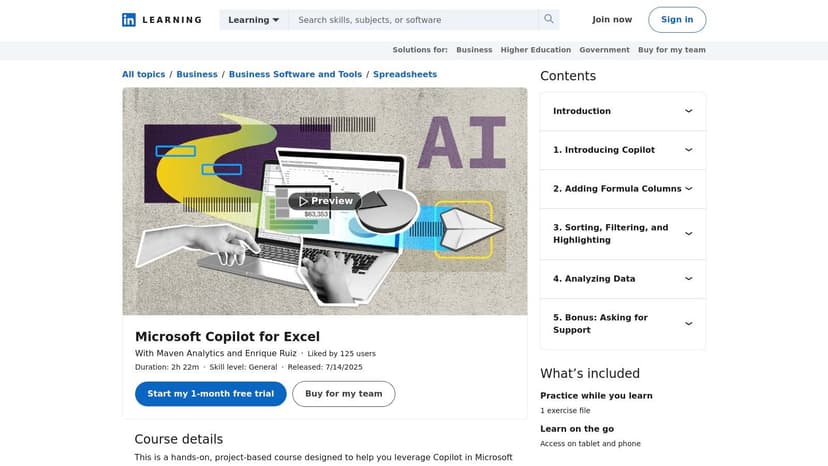Screen dimensions: 828x466
Task: Click Liked by 125 users text
Action: (x=342, y=353)
